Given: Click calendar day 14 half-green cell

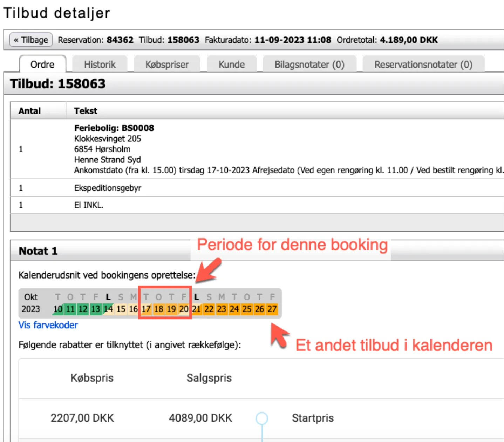Looking at the screenshot, I should pos(108,309).
